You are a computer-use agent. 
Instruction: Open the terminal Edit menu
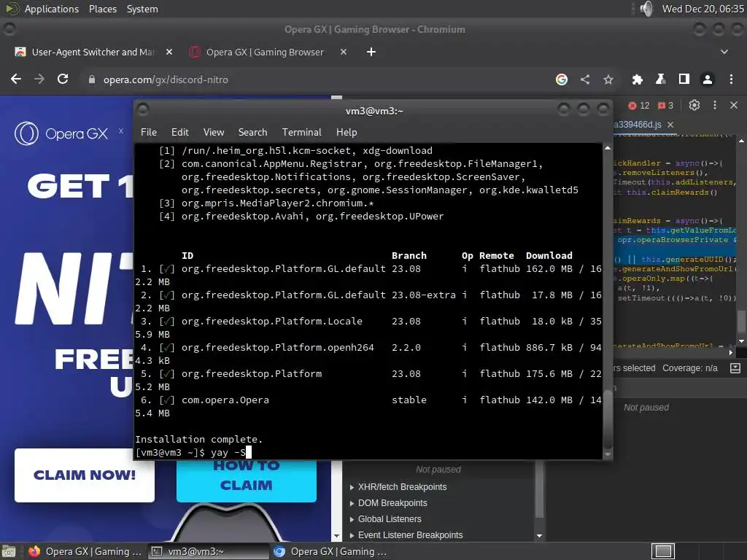pyautogui.click(x=180, y=133)
